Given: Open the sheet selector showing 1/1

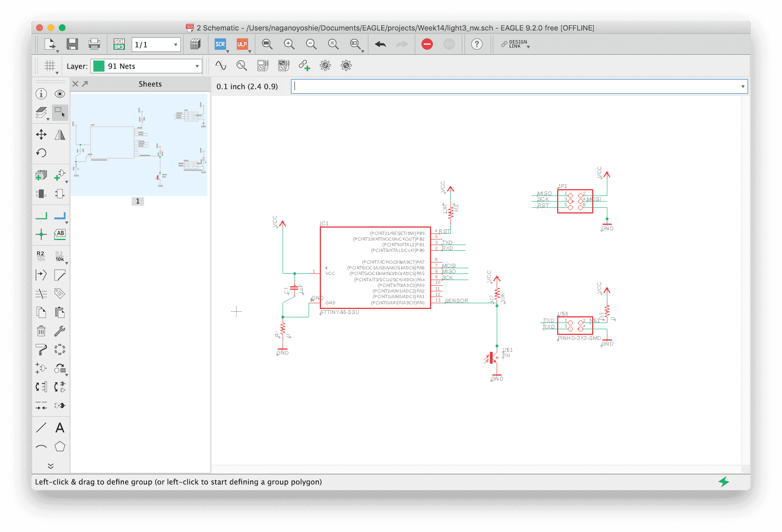Looking at the screenshot, I should (156, 45).
